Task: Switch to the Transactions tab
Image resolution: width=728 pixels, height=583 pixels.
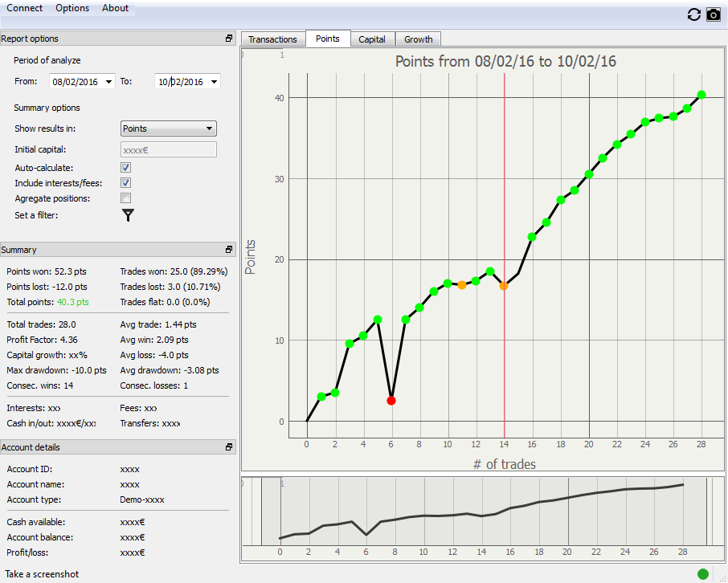Action: (272, 39)
